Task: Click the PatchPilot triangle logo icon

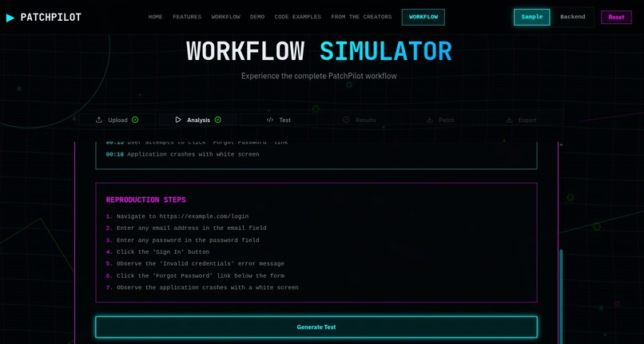Action: pos(10,18)
